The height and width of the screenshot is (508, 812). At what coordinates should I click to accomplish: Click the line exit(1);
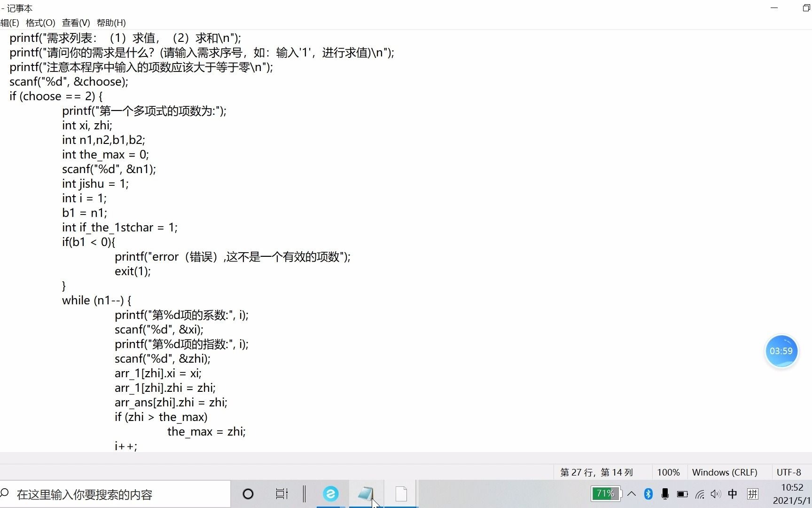coord(133,271)
